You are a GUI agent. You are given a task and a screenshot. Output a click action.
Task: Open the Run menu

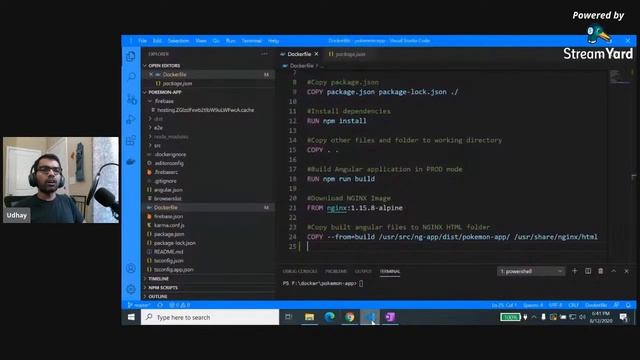tap(231, 41)
